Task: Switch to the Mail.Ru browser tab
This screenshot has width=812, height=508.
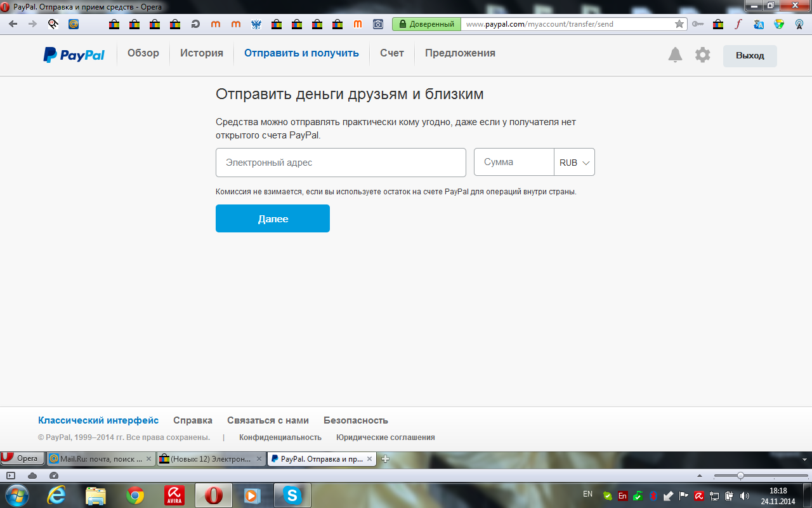Action: pos(101,458)
